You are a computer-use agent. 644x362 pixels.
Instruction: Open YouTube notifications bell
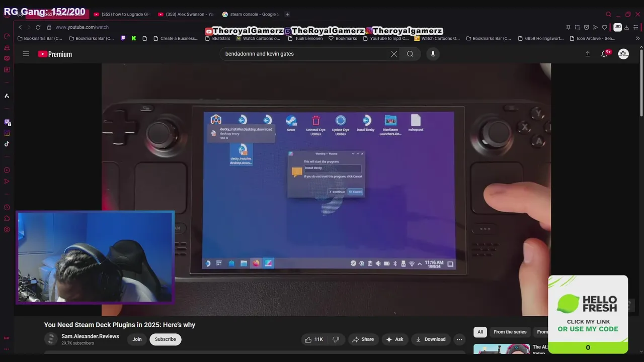604,54
